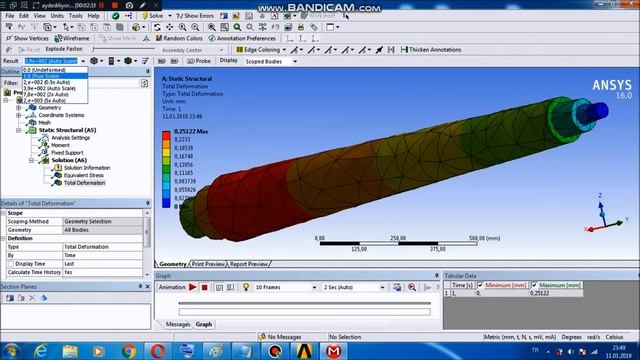The width and height of the screenshot is (640, 360).
Task: Toggle Minimum [mm] checkbox in Tabular Data
Action: (x=480, y=285)
